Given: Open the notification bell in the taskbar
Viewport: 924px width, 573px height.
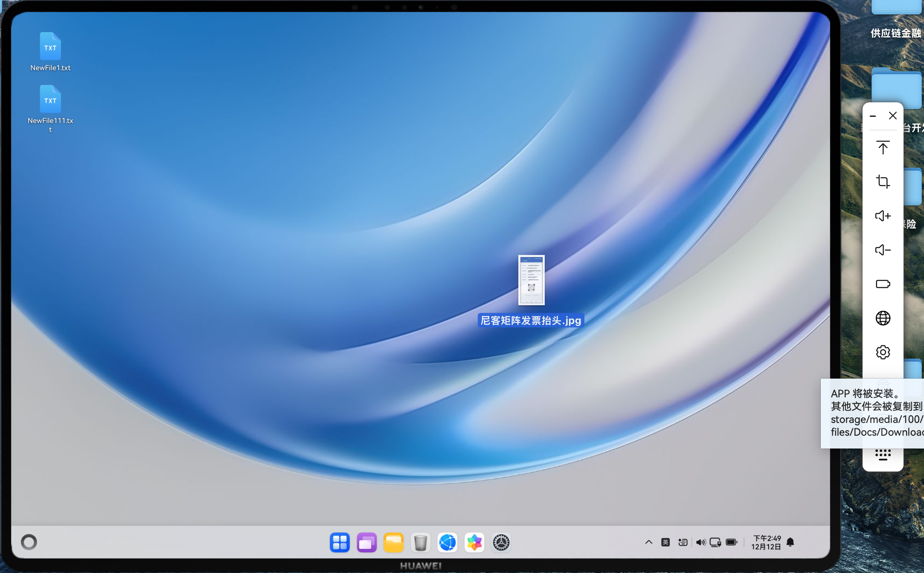Looking at the screenshot, I should click(790, 542).
